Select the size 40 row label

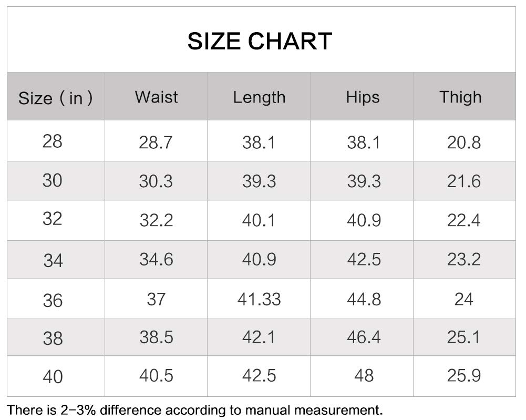[x=53, y=377]
